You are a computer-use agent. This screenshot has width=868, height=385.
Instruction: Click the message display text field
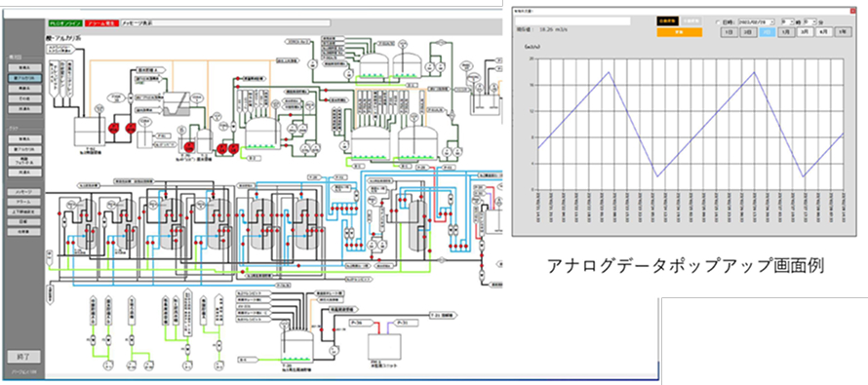225,23
